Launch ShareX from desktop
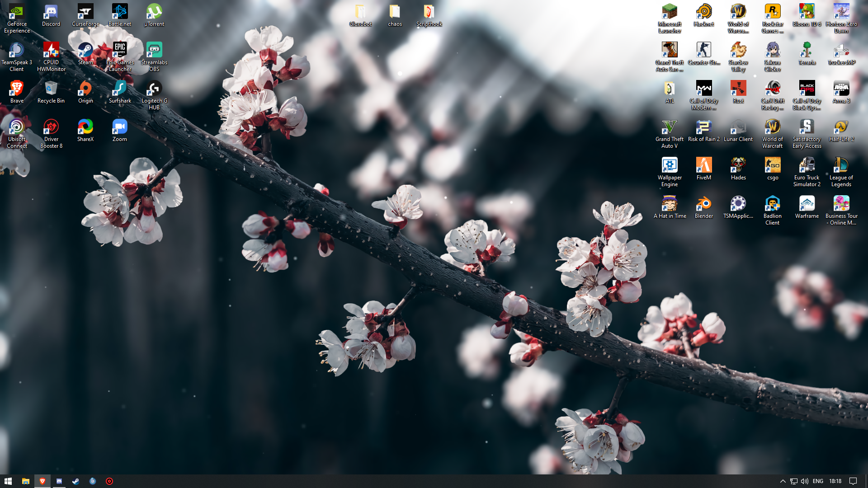 coord(85,130)
